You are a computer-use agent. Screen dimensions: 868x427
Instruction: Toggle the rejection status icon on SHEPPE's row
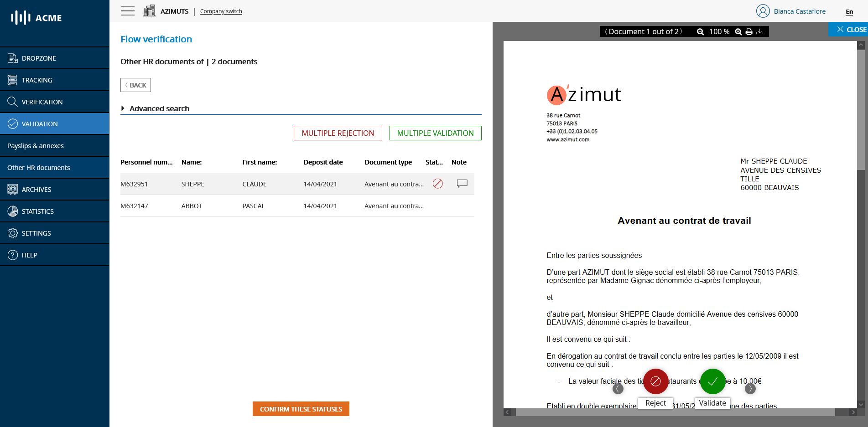[x=438, y=184]
